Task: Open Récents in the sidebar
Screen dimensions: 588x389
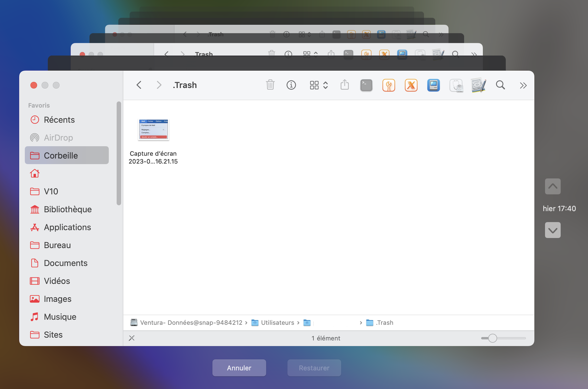Action: click(67, 120)
